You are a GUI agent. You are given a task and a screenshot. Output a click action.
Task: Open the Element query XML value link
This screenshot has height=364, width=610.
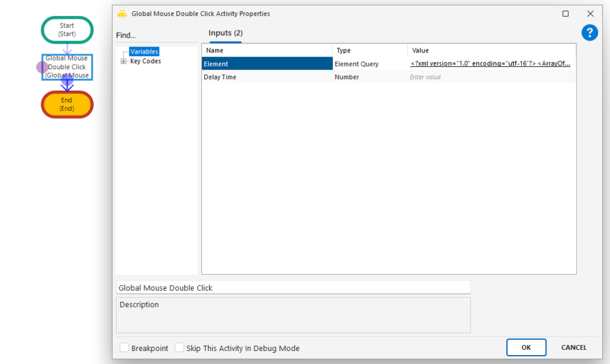490,64
